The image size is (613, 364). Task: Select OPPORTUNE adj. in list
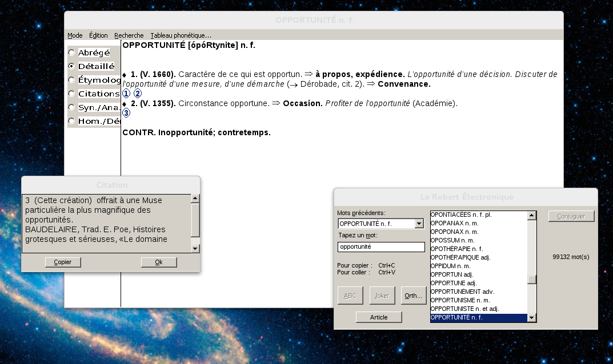[x=479, y=284]
